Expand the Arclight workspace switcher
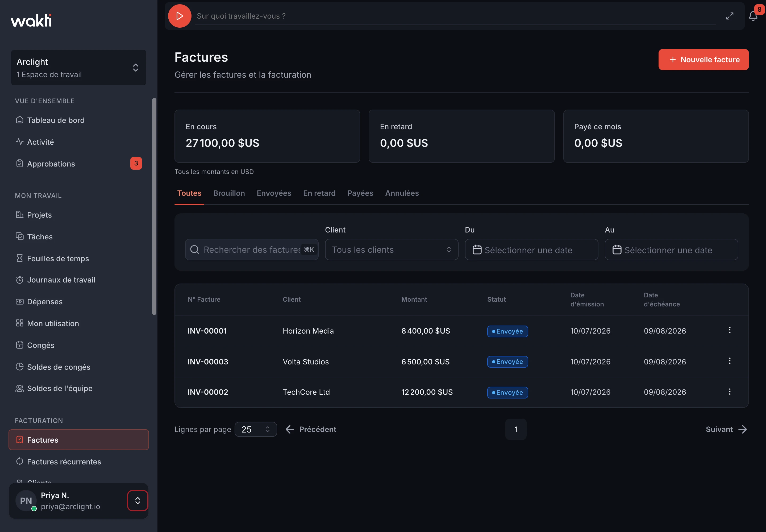 tap(79, 68)
